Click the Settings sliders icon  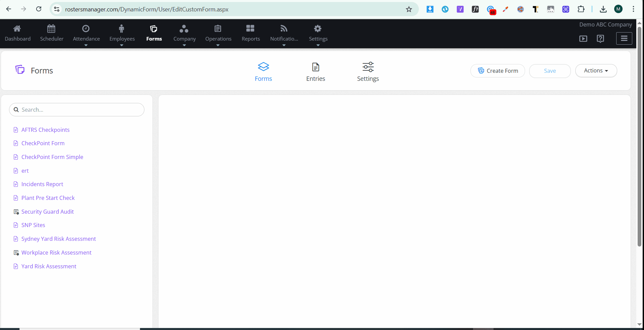point(368,67)
